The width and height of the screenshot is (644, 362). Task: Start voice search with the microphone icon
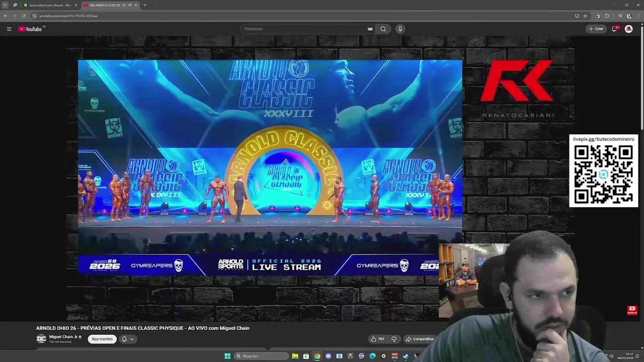[x=400, y=29]
